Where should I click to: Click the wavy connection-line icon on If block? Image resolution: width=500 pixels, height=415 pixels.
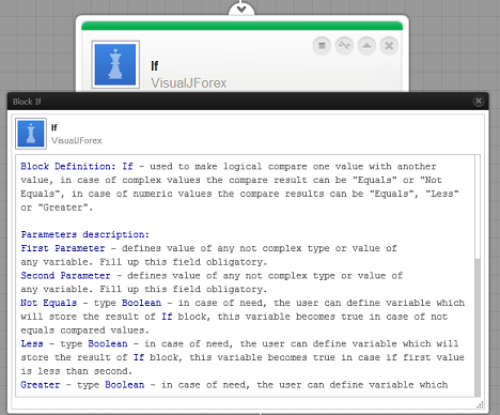(344, 46)
